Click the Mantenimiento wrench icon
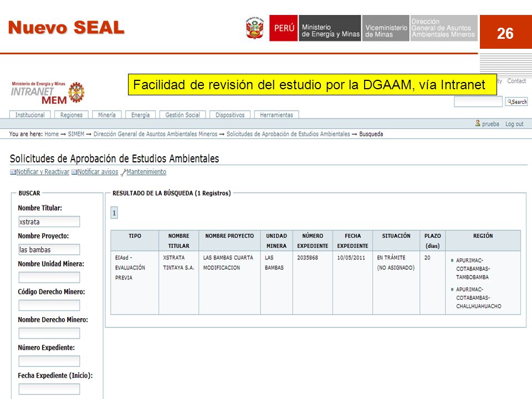This screenshot has width=532, height=399. pyautogui.click(x=124, y=172)
